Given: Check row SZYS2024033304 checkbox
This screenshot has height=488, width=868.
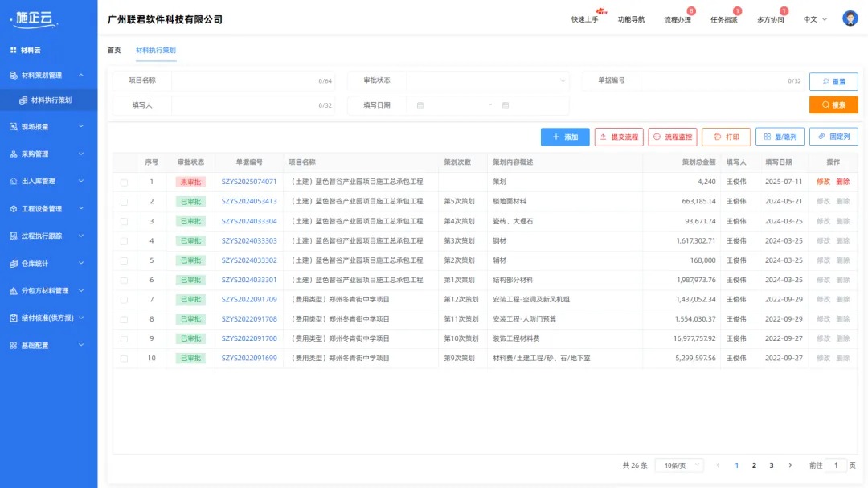Looking at the screenshot, I should 124,222.
